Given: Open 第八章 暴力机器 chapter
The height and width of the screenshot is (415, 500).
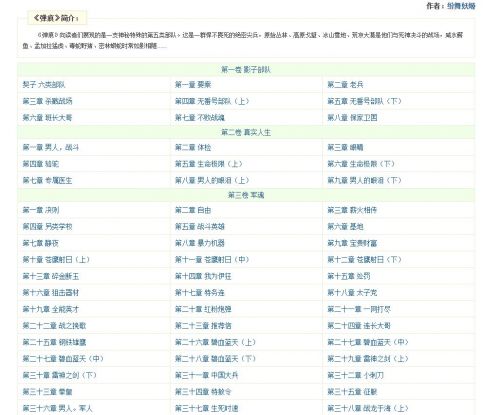Looking at the screenshot, I should (x=200, y=243).
